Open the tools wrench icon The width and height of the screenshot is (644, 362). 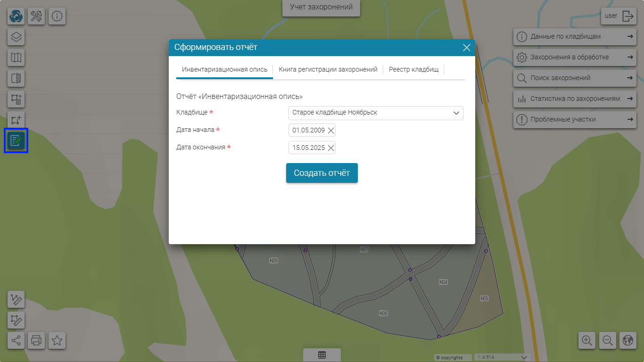tap(36, 16)
